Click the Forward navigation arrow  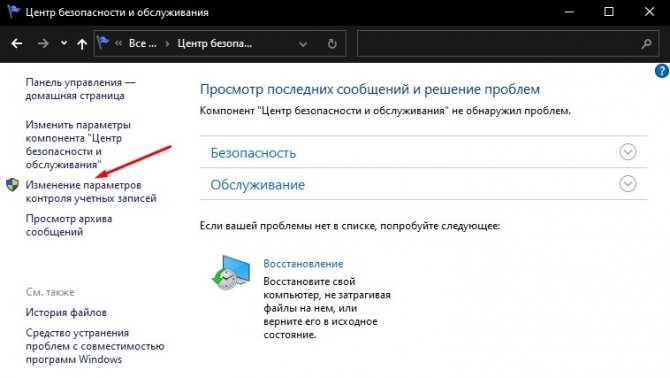tap(43, 44)
